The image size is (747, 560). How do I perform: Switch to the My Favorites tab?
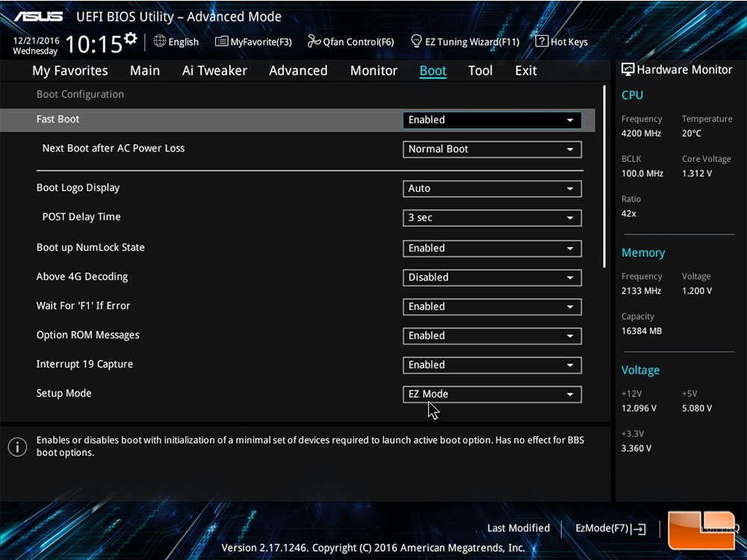[70, 70]
